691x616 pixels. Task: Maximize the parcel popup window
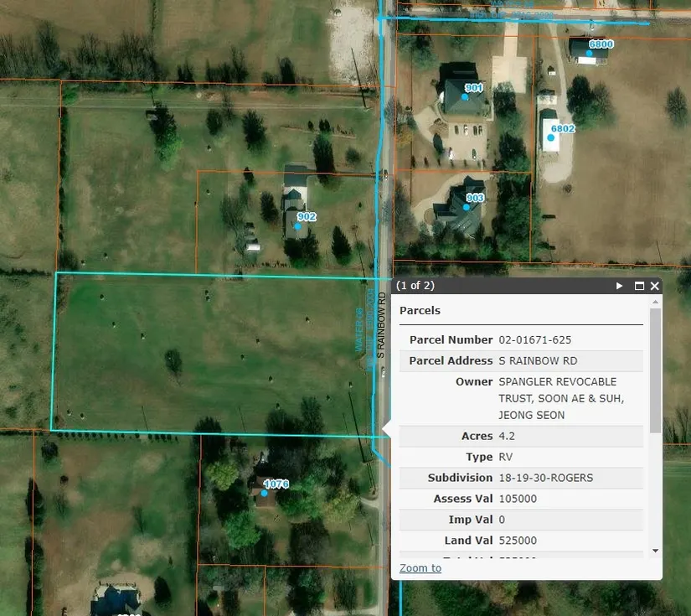click(x=639, y=286)
